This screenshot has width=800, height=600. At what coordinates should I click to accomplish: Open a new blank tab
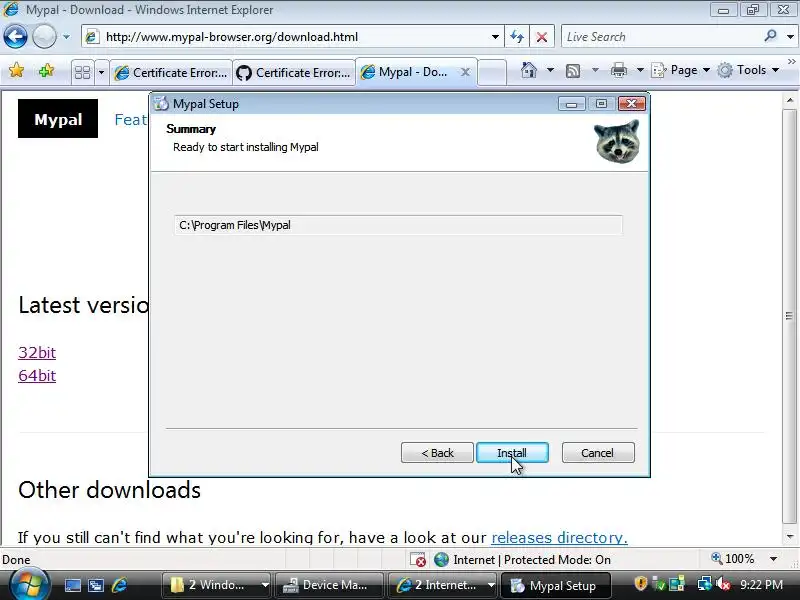(x=492, y=72)
